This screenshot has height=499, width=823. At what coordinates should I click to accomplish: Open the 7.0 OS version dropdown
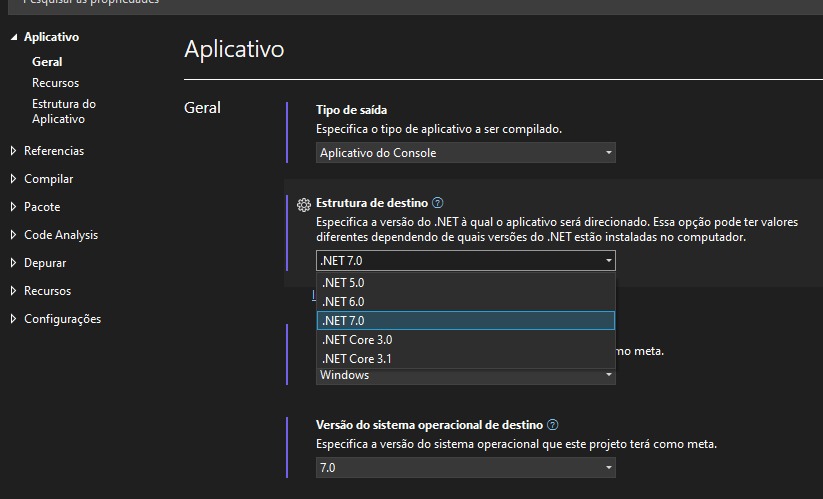(466, 468)
